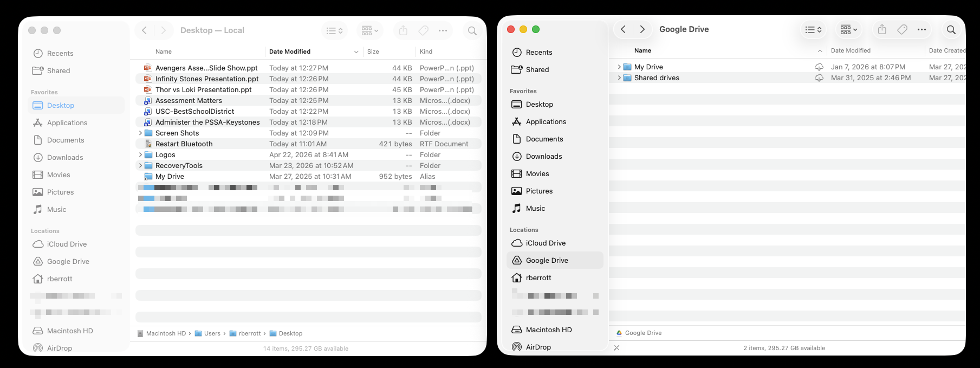Click cloud download icon for Shared drives

click(x=819, y=78)
